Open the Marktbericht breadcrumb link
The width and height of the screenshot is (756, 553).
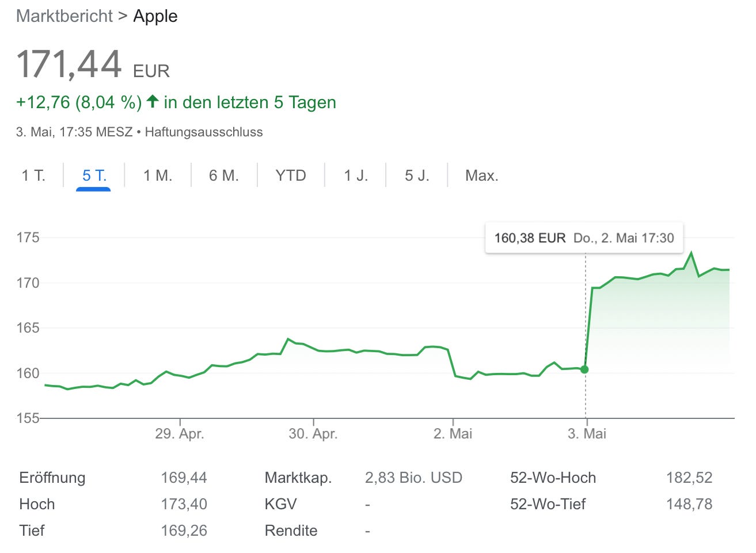tap(64, 16)
